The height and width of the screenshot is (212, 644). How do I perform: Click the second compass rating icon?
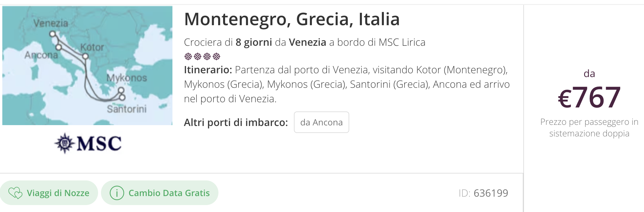(198, 56)
